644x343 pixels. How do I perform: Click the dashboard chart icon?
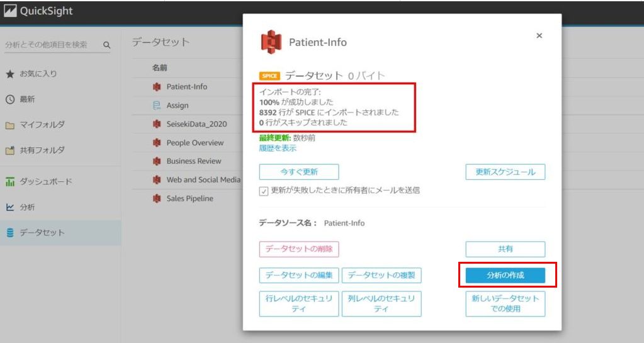pos(10,181)
